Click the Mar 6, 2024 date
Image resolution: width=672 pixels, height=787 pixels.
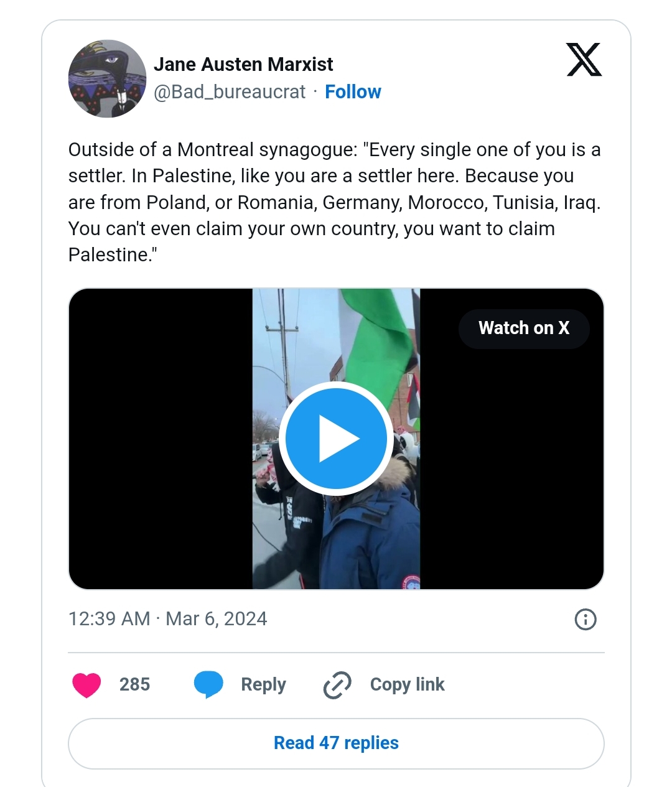click(217, 619)
